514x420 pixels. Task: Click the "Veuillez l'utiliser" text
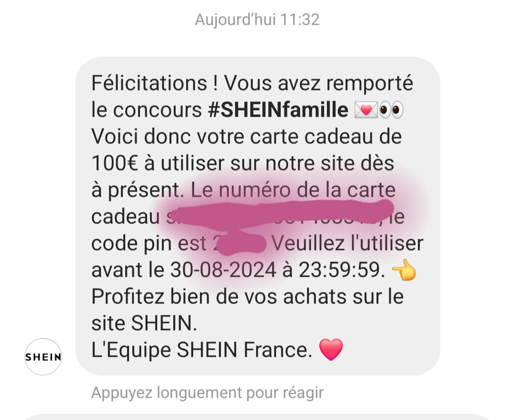coord(347,243)
